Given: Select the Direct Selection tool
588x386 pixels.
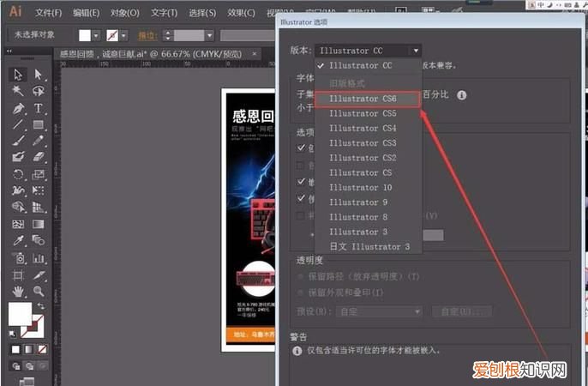Looking at the screenshot, I should point(39,75).
